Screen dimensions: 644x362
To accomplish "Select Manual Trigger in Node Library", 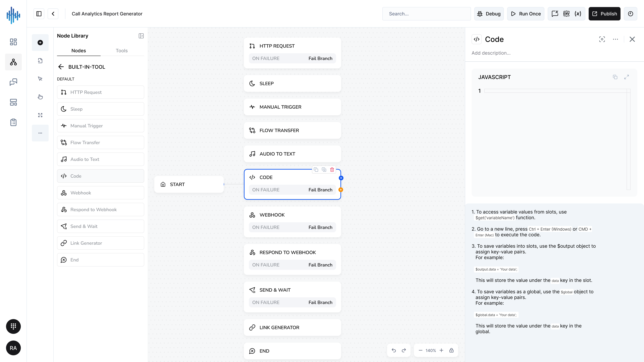I will pos(101,126).
